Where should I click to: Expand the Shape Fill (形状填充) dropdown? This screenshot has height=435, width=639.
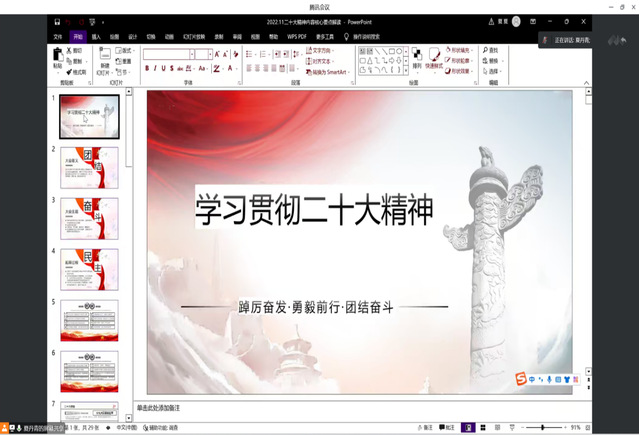(x=458, y=50)
